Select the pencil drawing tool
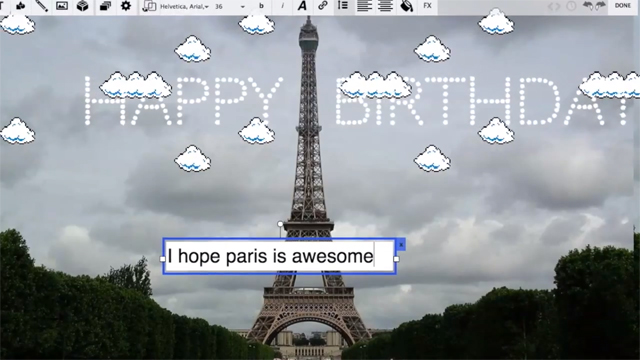640x360 pixels. click(x=41, y=6)
